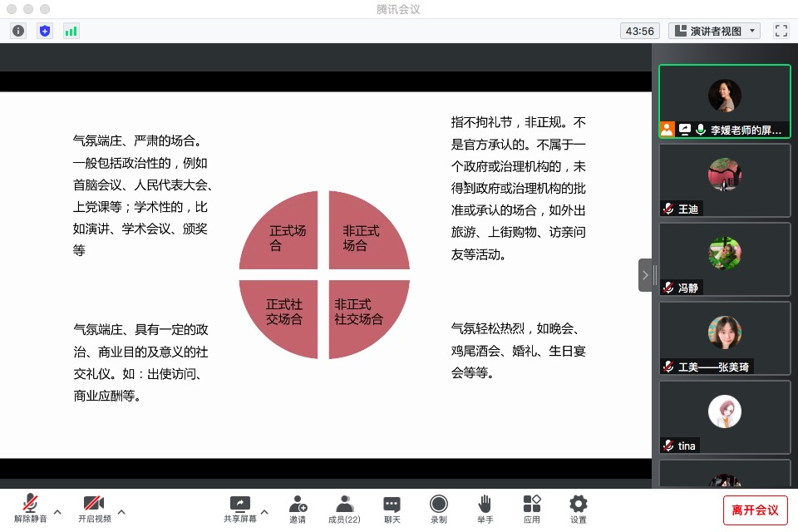The height and width of the screenshot is (532, 798).
Task: Open the 演讲者视图 view dropdown
Action: point(715,31)
